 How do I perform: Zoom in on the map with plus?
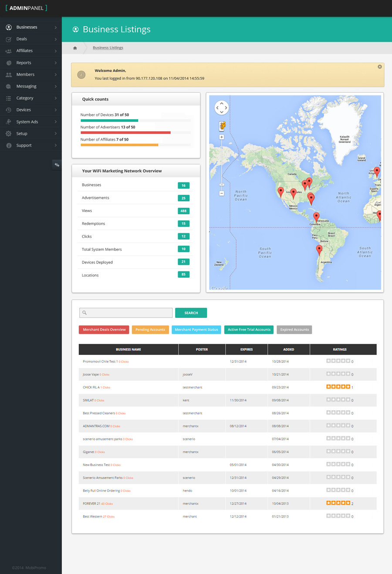click(222, 137)
